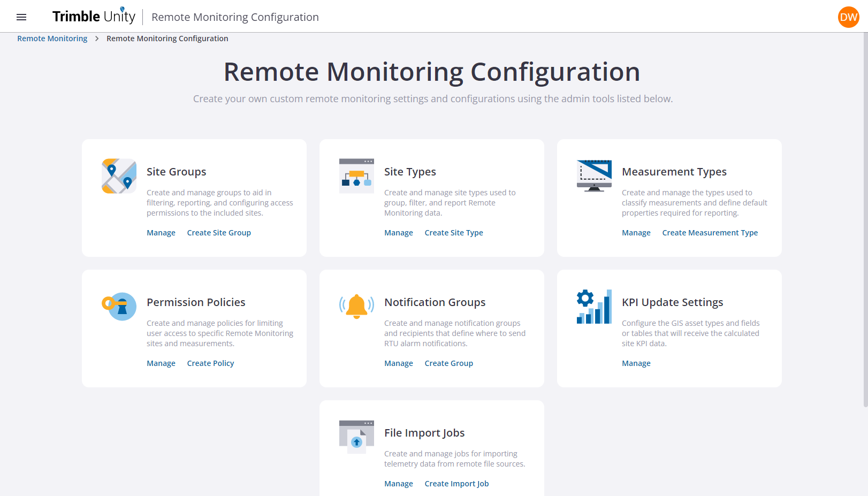The width and height of the screenshot is (868, 496).
Task: Click the KPI Update Settings gear chart icon
Action: tap(594, 307)
